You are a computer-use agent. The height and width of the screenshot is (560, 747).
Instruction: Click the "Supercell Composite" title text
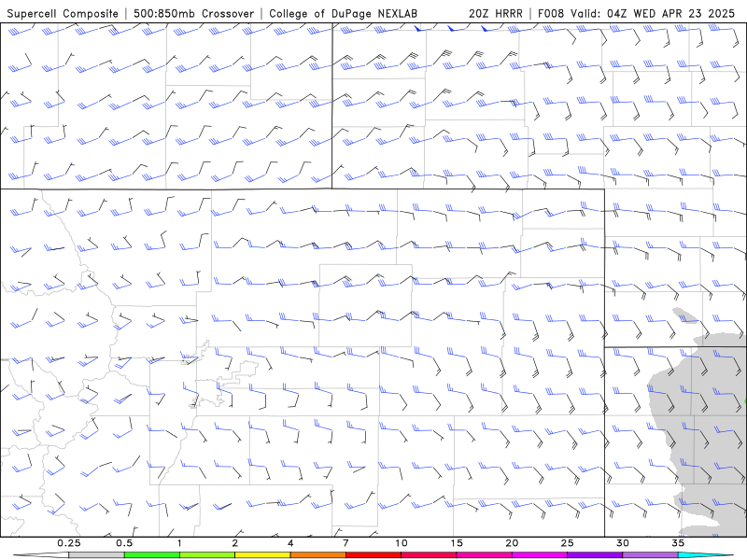pos(63,13)
